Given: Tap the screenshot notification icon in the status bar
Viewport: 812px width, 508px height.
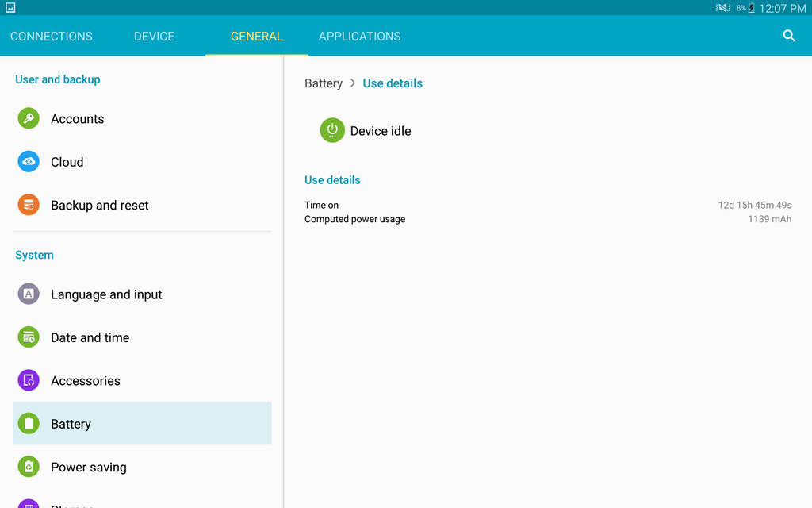Looking at the screenshot, I should pos(10,7).
